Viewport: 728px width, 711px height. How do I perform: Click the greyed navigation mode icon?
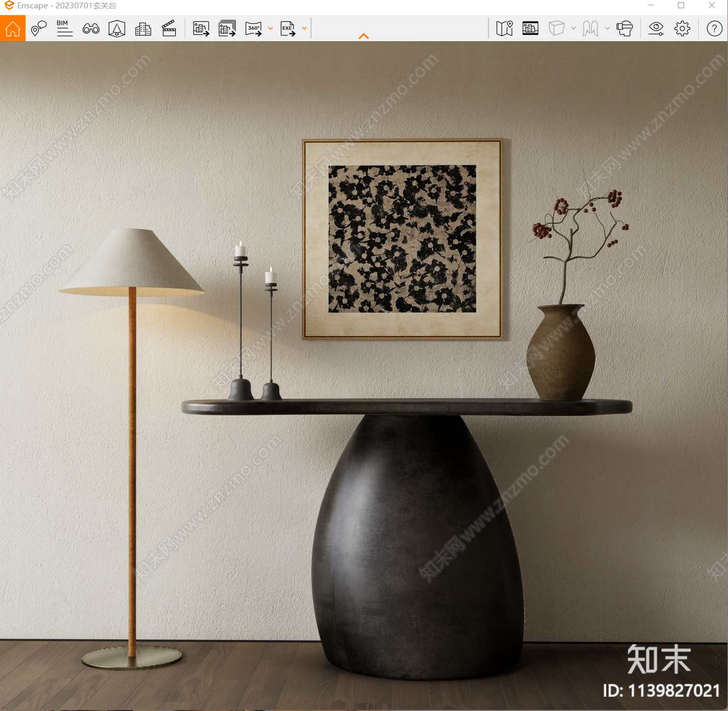coord(591,28)
